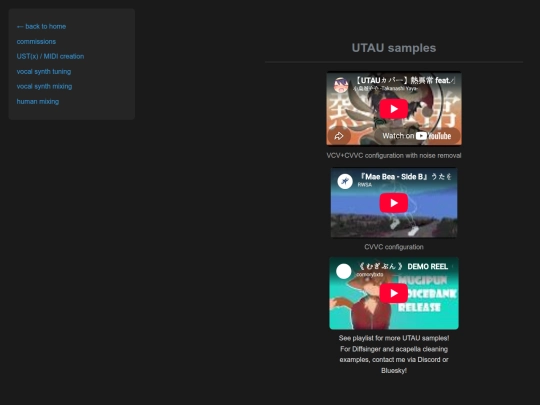The image size is (540, 405).
Task: Play the UTAU cover video by Takanashi Yaya
Action: [394, 109]
